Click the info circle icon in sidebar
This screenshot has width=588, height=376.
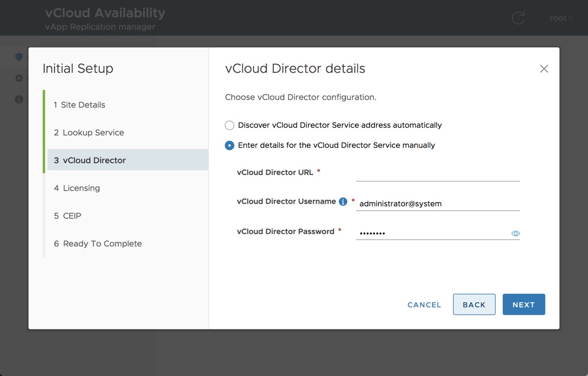point(19,99)
